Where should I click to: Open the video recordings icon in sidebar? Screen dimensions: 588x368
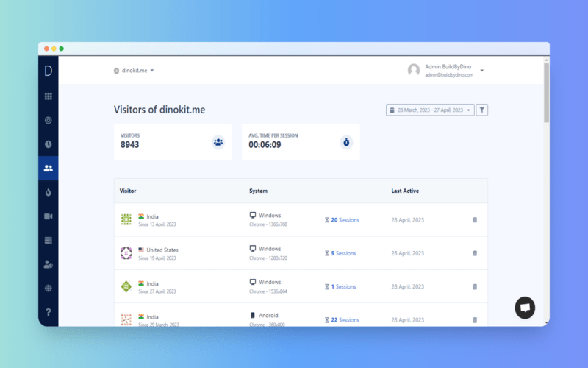[x=48, y=216]
